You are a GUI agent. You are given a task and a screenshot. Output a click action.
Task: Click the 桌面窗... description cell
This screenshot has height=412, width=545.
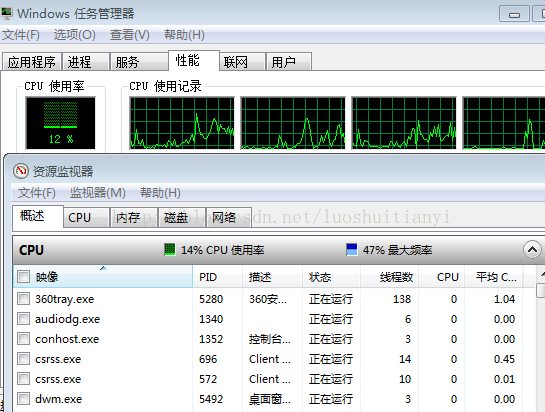coord(270,399)
